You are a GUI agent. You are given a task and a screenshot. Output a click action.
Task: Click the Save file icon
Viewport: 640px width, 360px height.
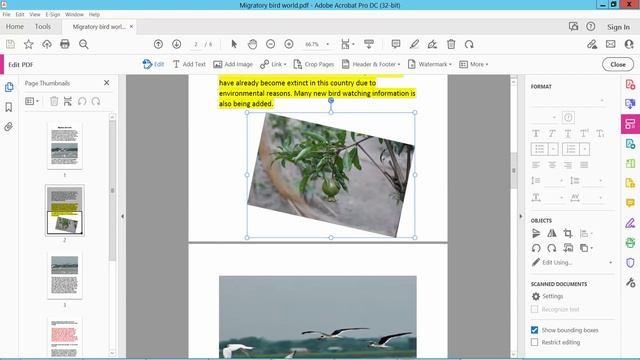pos(10,44)
